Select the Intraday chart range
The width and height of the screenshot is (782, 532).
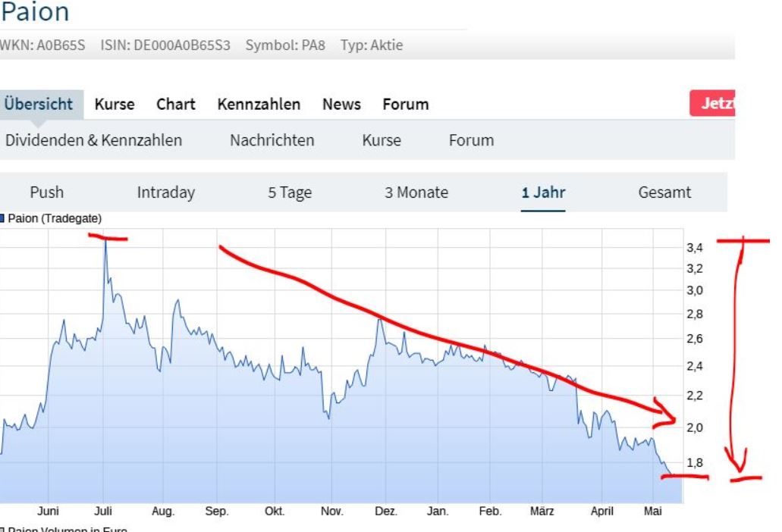pyautogui.click(x=165, y=192)
